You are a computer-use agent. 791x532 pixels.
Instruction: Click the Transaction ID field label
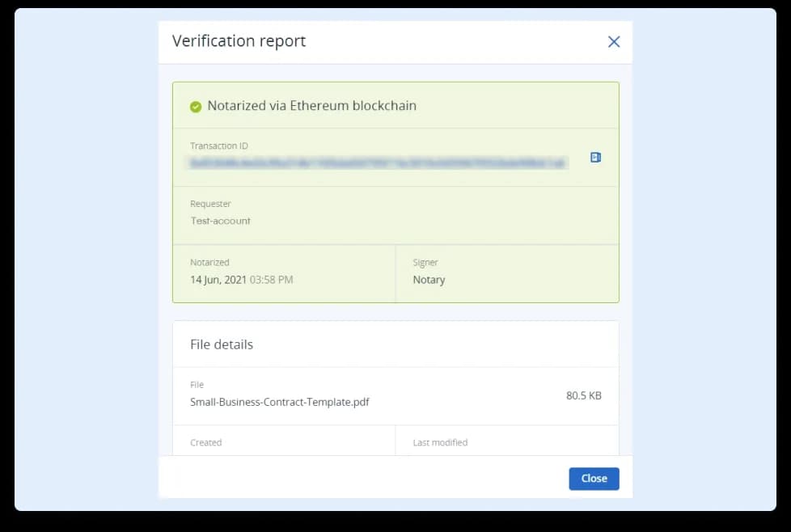tap(219, 146)
